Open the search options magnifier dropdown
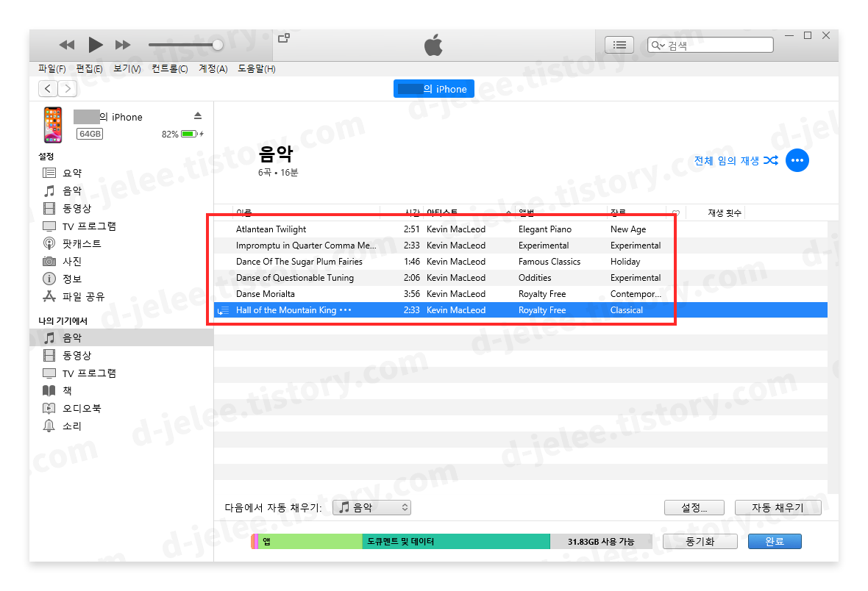The image size is (868, 591). [x=658, y=45]
